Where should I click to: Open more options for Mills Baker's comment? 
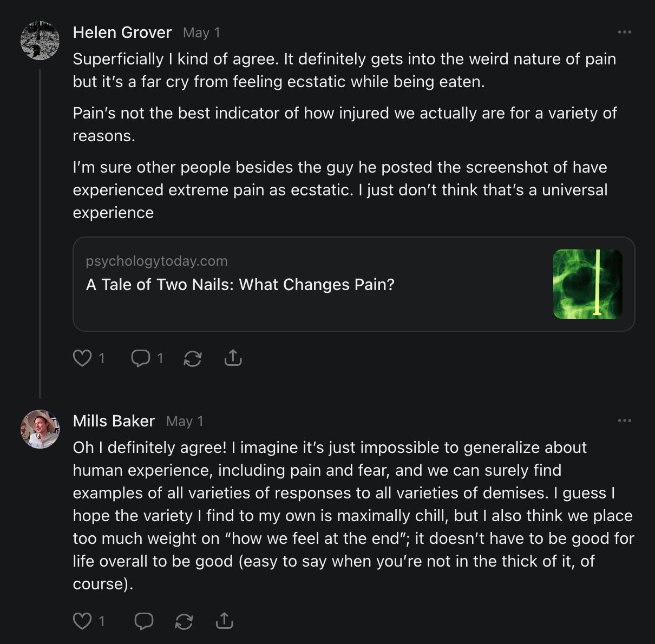pyautogui.click(x=624, y=421)
